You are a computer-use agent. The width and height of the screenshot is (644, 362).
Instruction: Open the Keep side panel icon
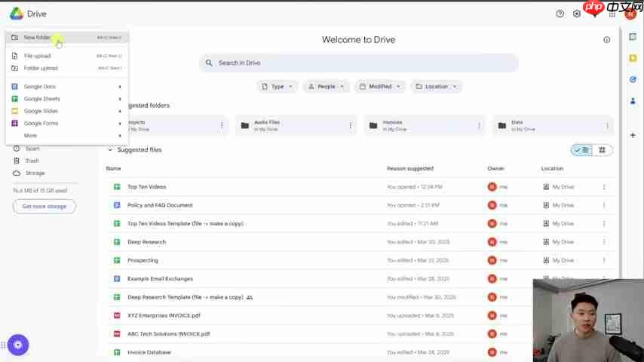pyautogui.click(x=633, y=58)
